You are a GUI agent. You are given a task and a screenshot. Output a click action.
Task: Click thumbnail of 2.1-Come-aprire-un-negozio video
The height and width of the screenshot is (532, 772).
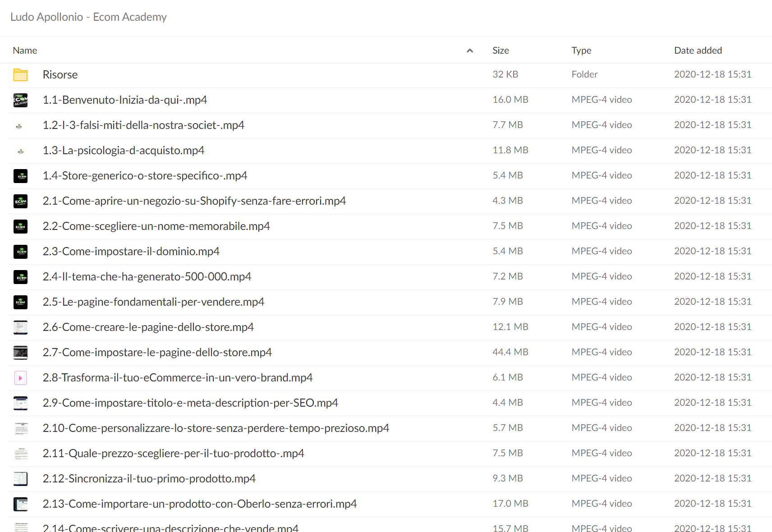tap(20, 201)
